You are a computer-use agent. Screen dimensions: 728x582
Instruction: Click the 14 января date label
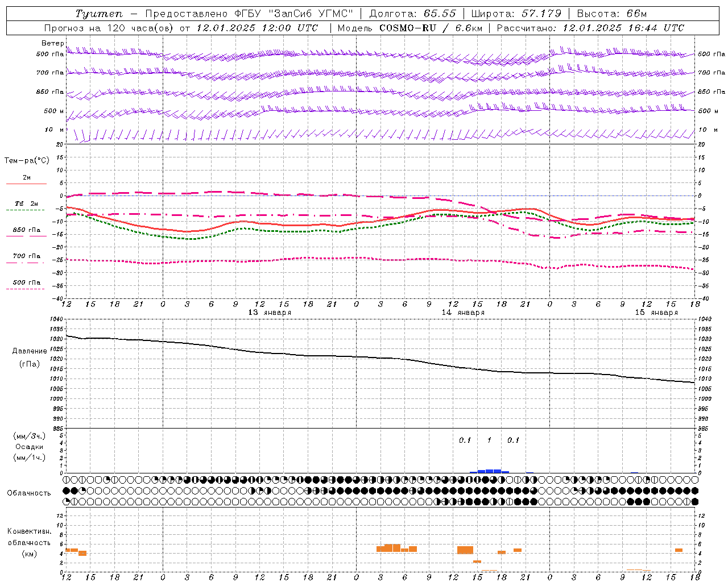[463, 313]
